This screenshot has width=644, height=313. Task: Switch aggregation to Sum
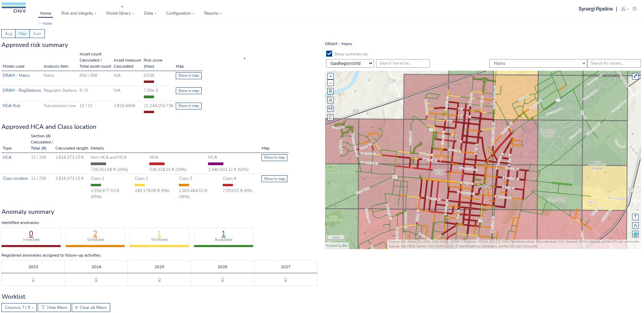pyautogui.click(x=37, y=33)
